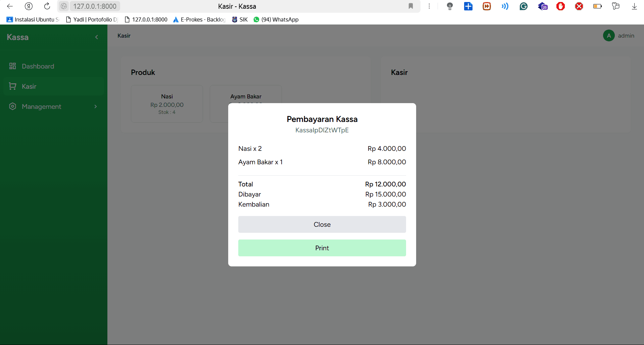Click the Dashboard grid icon
644x345 pixels.
[13, 66]
